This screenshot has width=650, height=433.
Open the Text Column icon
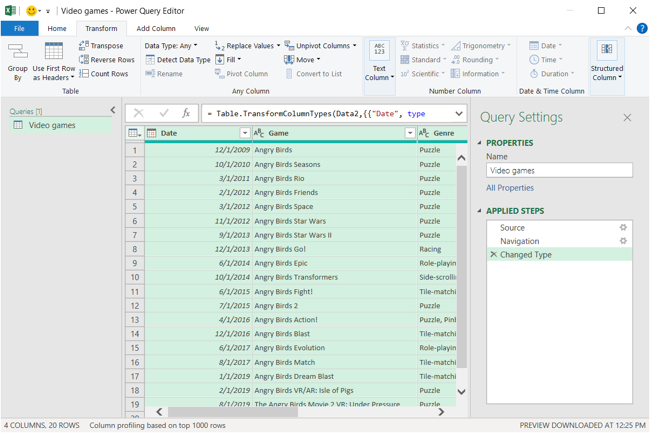(x=379, y=51)
